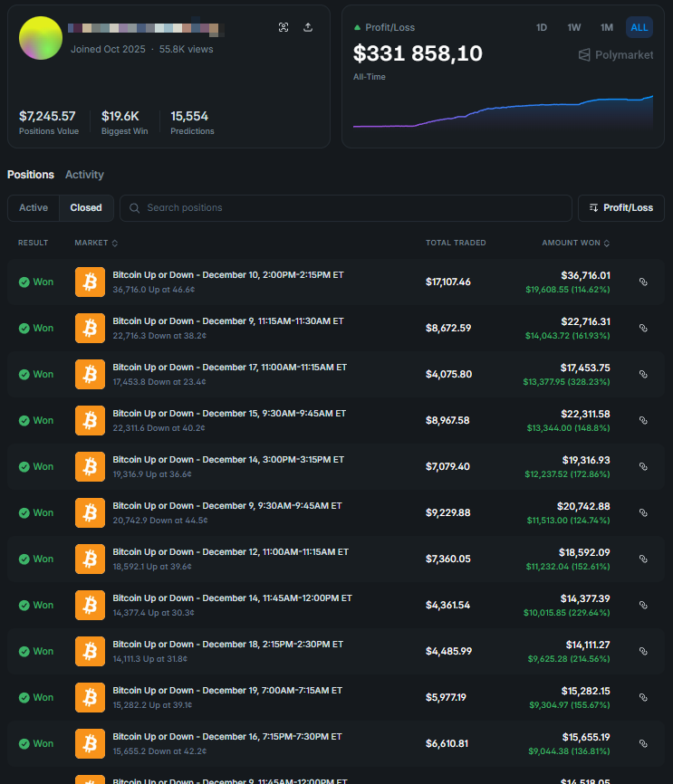Screen dimensions: 673x784
Task: Click the scan icon in the profile card
Action: click(284, 27)
